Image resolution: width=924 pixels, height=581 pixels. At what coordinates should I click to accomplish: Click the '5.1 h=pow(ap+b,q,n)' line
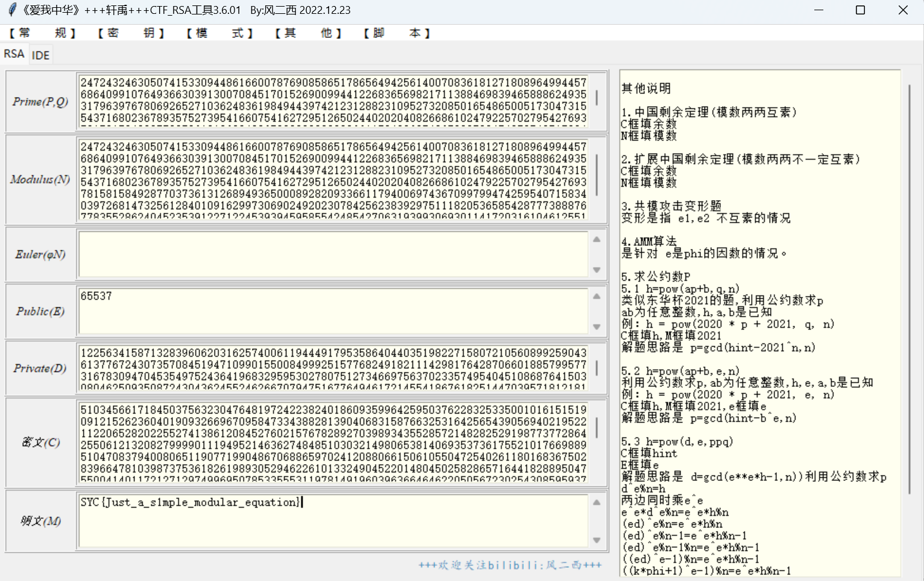coord(680,289)
